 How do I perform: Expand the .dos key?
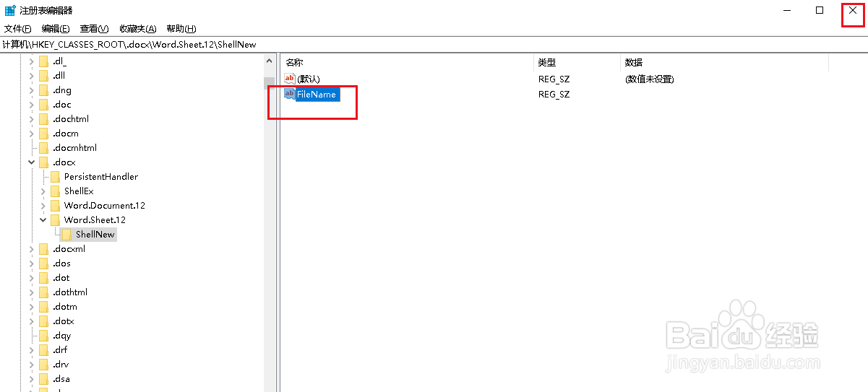[31, 263]
